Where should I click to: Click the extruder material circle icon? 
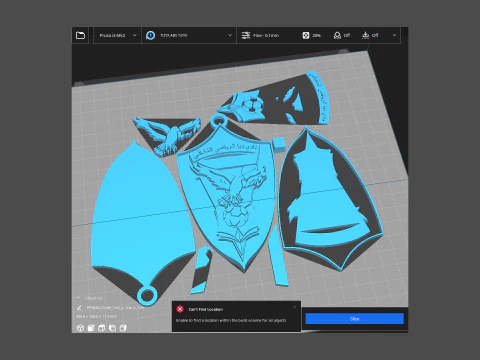click(151, 35)
